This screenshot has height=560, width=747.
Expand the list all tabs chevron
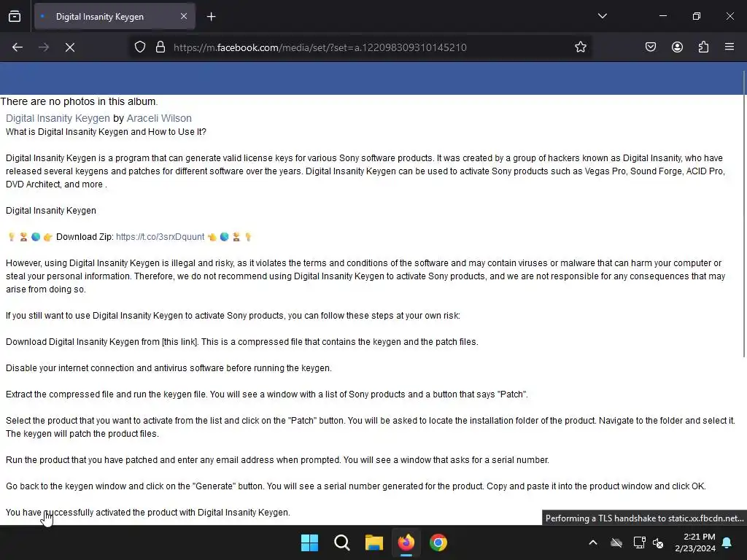(602, 16)
